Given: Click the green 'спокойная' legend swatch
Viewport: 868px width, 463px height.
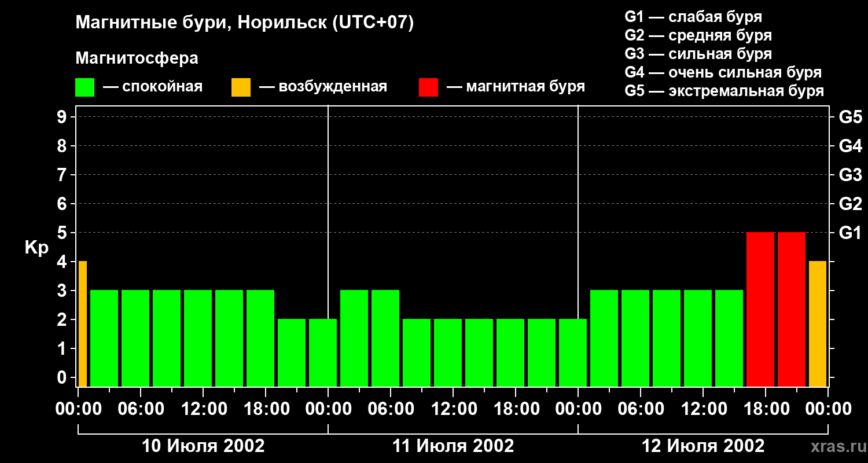Looking at the screenshot, I should [x=84, y=87].
